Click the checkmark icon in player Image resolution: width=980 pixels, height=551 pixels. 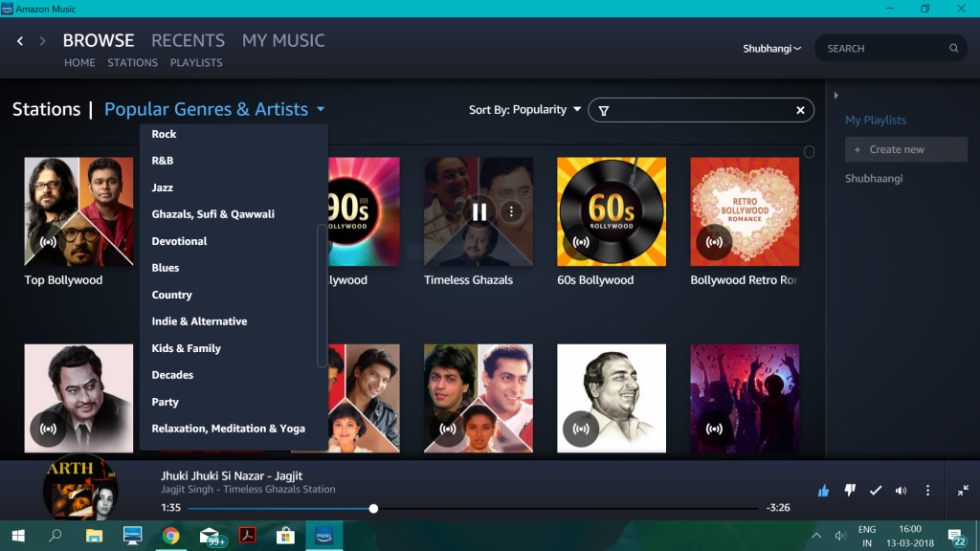875,491
